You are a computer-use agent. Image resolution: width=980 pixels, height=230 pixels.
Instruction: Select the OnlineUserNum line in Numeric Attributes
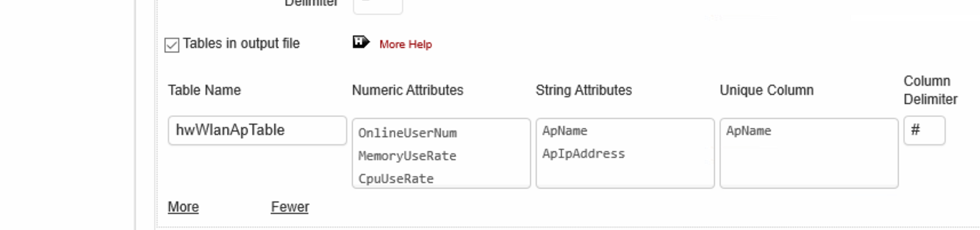pos(407,133)
